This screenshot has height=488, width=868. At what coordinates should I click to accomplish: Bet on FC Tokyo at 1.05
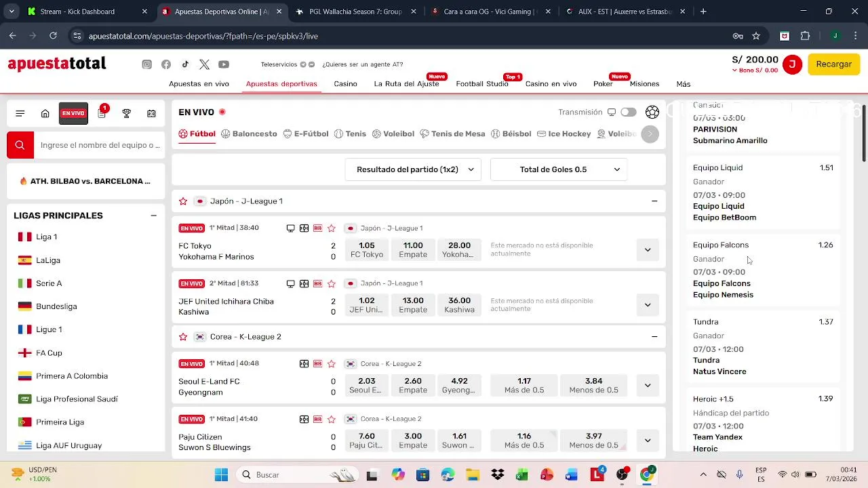tap(367, 250)
